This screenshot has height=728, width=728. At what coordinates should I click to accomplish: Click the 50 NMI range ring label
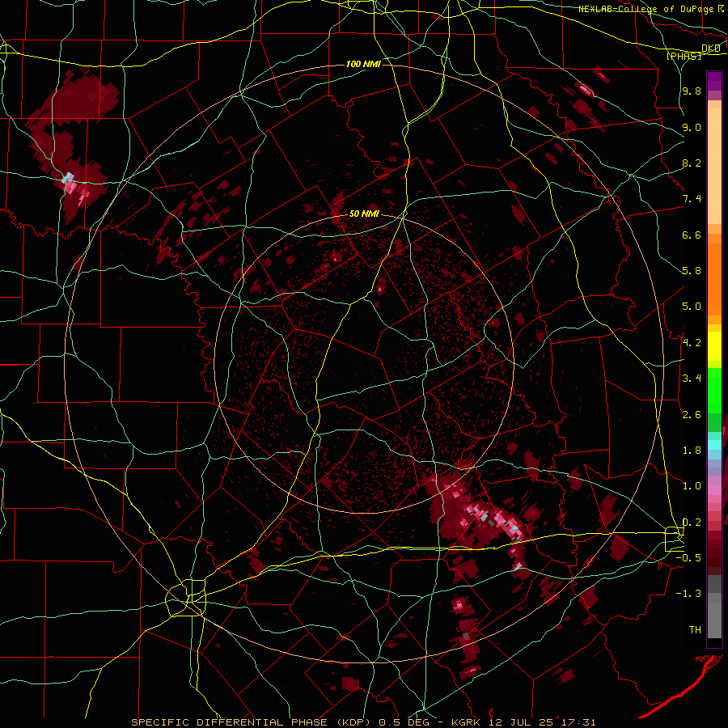364,214
